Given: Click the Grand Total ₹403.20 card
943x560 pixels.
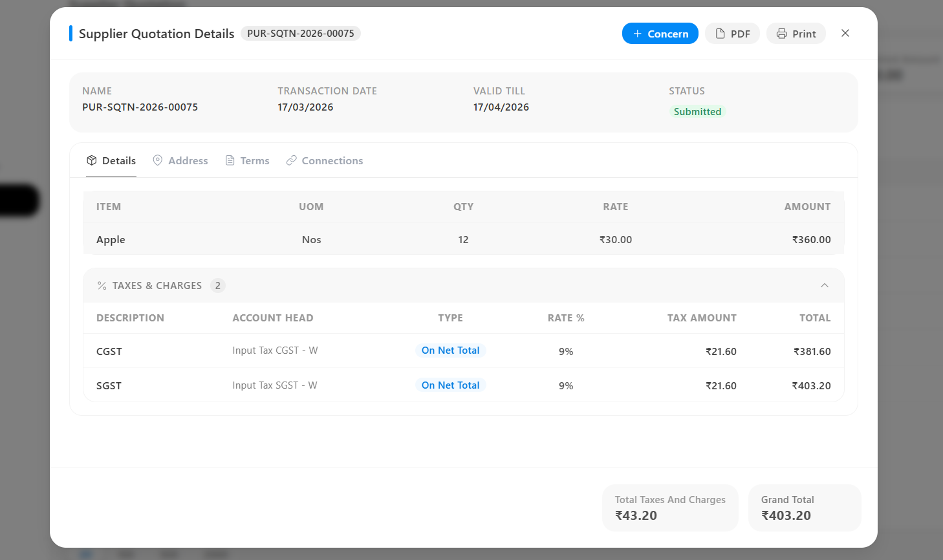Looking at the screenshot, I should pos(805,508).
